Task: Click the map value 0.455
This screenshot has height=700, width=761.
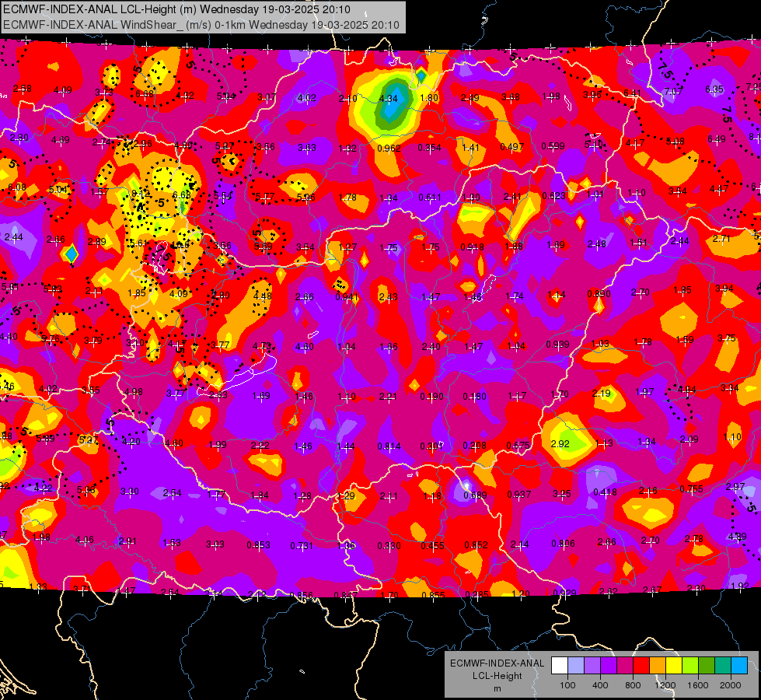Action: click(x=432, y=545)
